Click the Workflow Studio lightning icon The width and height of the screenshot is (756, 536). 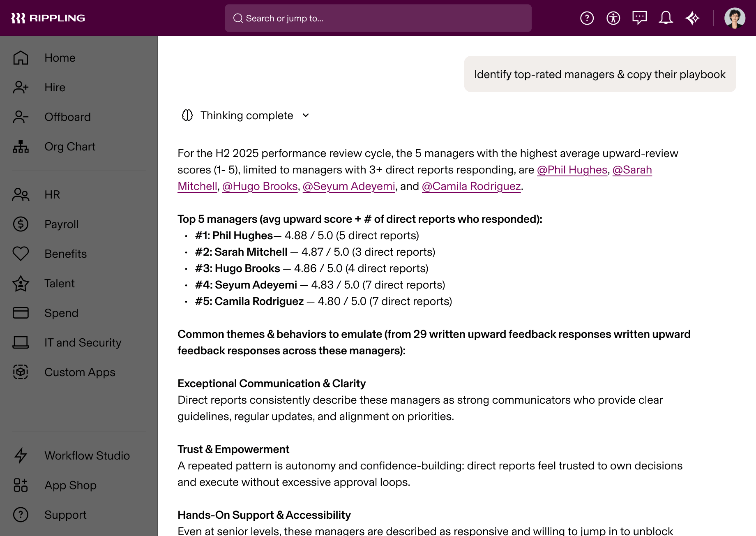[21, 455]
